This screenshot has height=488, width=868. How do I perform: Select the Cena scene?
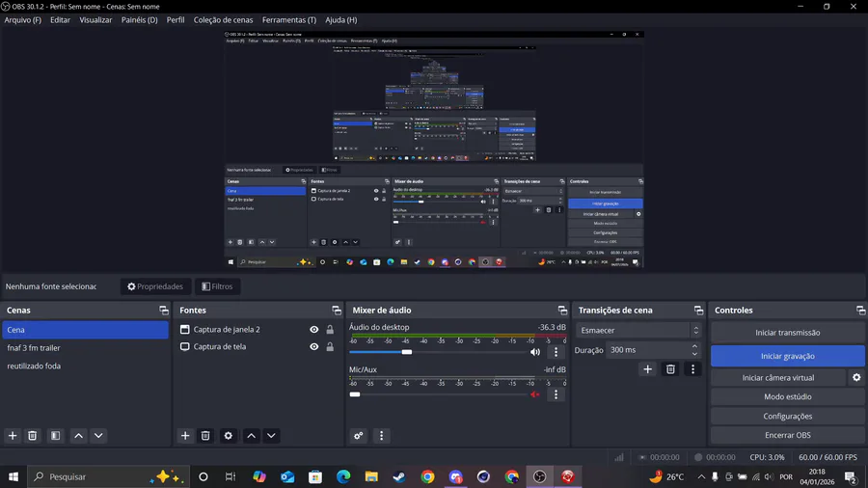(x=85, y=330)
